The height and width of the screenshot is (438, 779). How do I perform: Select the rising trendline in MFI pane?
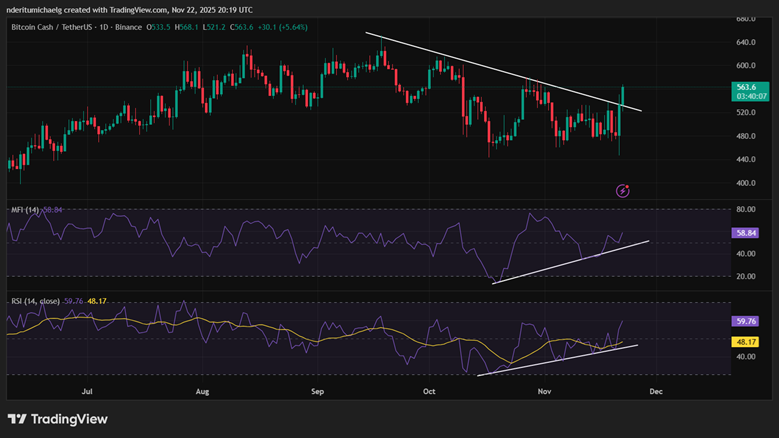570,262
